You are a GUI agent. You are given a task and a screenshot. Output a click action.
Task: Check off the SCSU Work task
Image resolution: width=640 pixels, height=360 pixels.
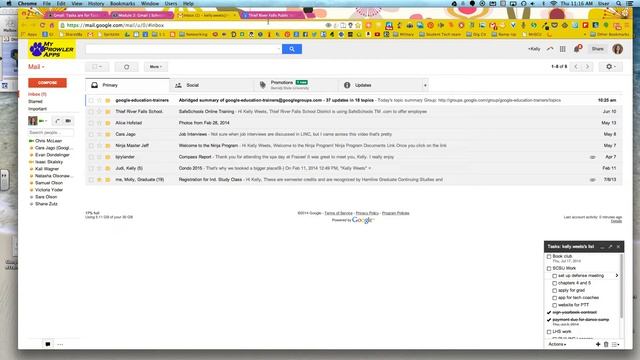[x=549, y=269]
